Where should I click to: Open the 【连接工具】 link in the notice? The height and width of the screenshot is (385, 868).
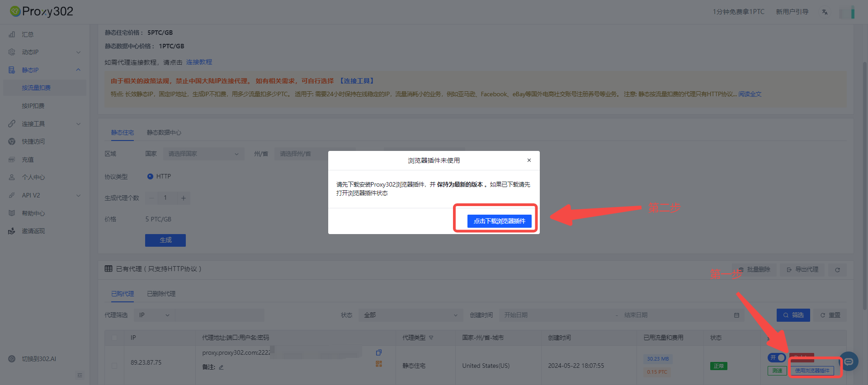tap(357, 81)
